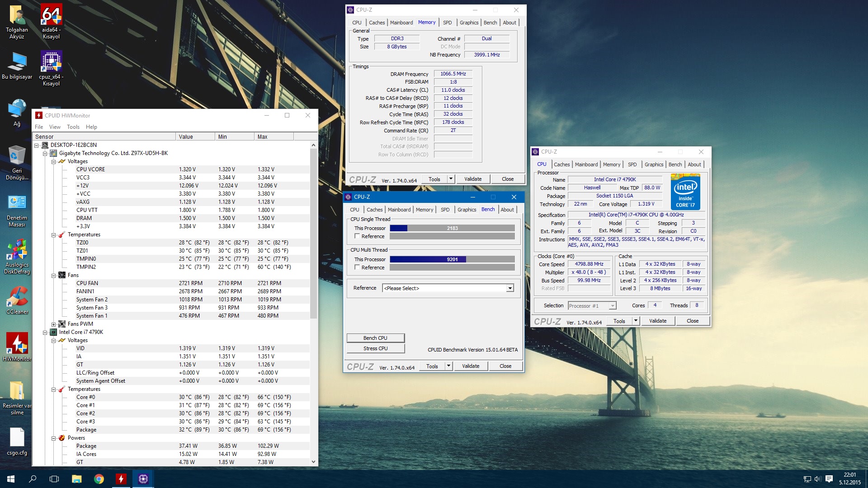Switch to HWMonitor taskbar button
Viewport: 868px width, 488px height.
(121, 479)
